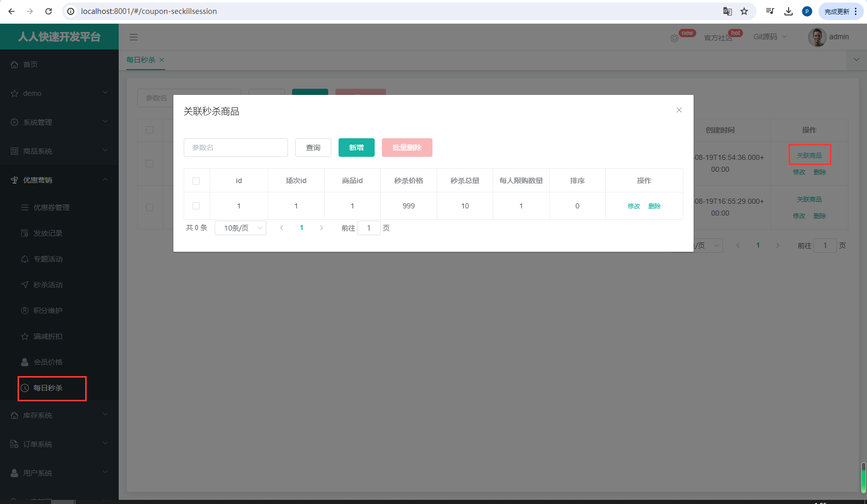The image size is (867, 504).
Task: Toggle dialog table select-all checkbox
Action: 196,181
